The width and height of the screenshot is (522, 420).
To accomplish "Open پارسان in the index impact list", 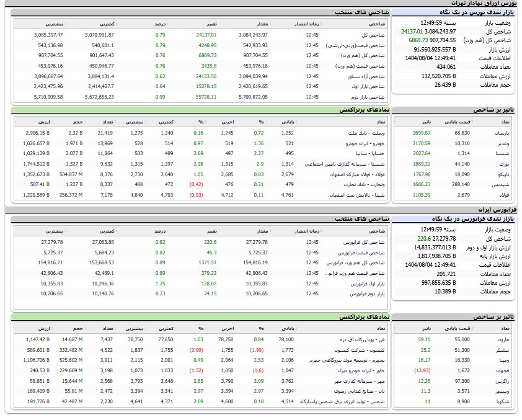I will coord(500,133).
